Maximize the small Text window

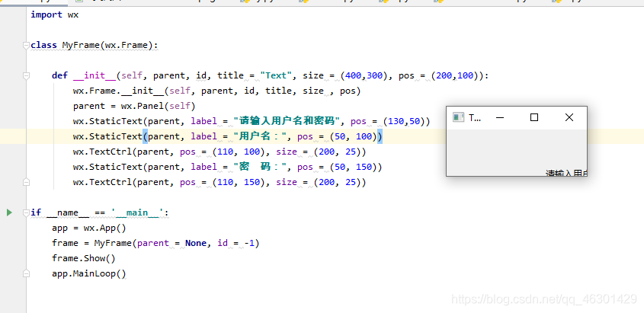point(534,118)
